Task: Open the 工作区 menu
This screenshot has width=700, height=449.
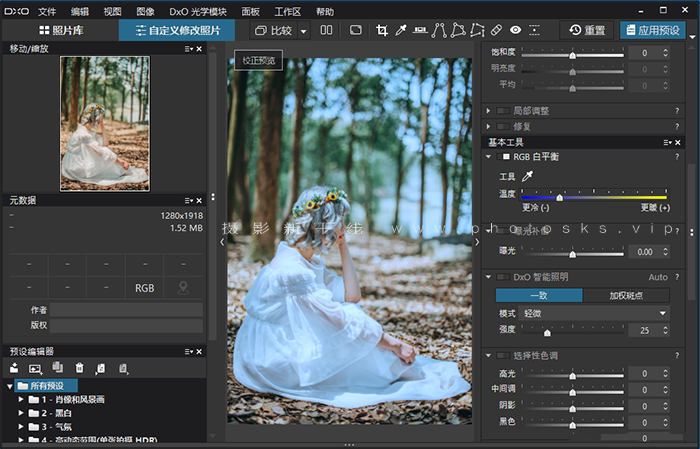Action: click(x=288, y=12)
